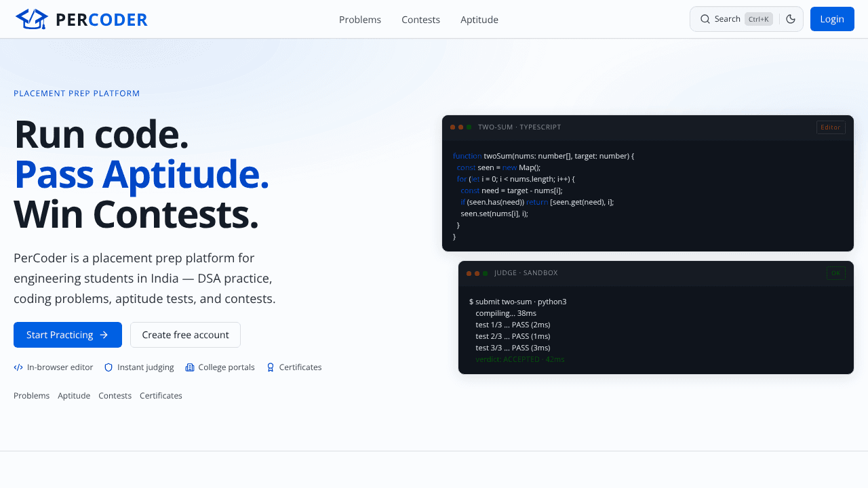Click the 'test 3/3 ... PASS (3ms)' line
Viewport: 868px width, 488px height.
click(x=513, y=348)
